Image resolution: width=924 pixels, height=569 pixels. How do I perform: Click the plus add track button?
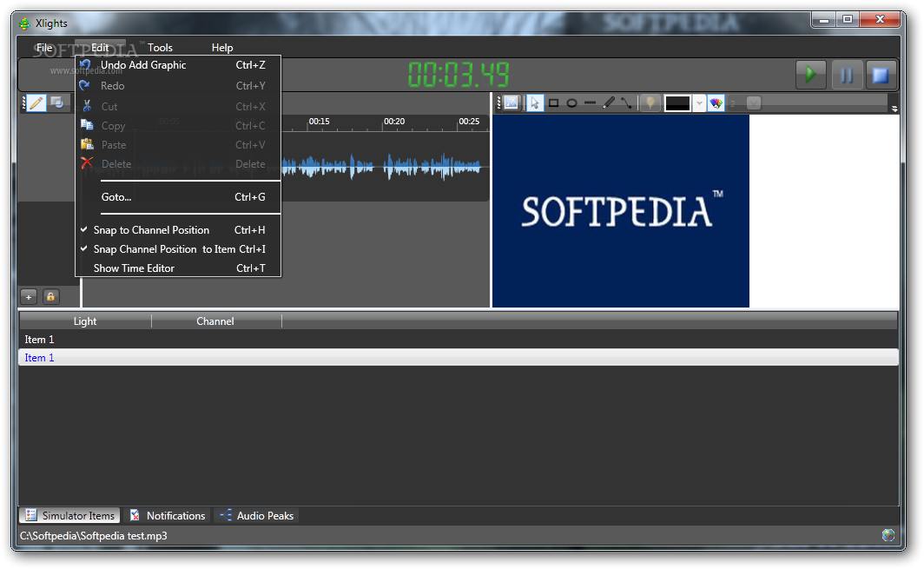click(x=29, y=296)
